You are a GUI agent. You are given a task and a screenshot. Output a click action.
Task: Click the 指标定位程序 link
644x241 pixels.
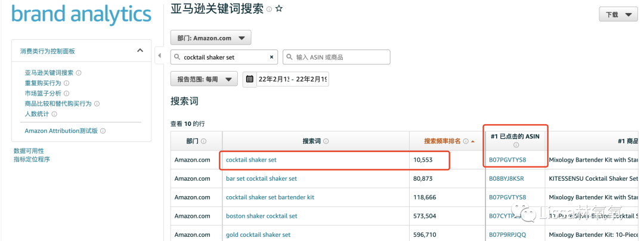pyautogui.click(x=32, y=159)
